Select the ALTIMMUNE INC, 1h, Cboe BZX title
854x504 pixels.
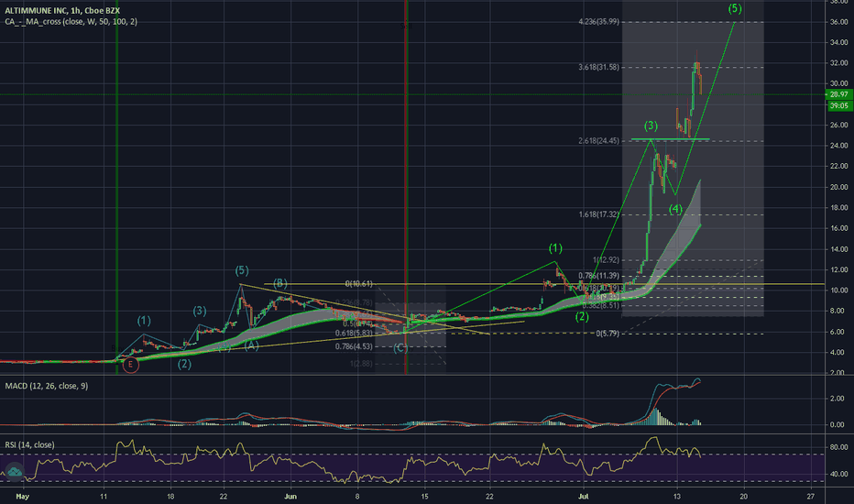(62, 10)
